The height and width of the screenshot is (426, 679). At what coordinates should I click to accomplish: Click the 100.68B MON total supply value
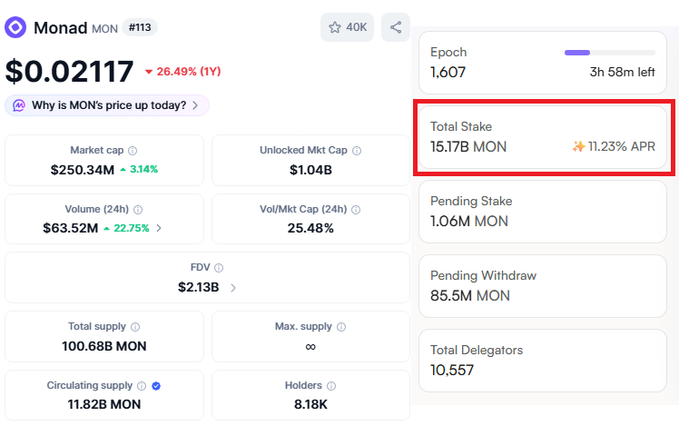point(104,346)
